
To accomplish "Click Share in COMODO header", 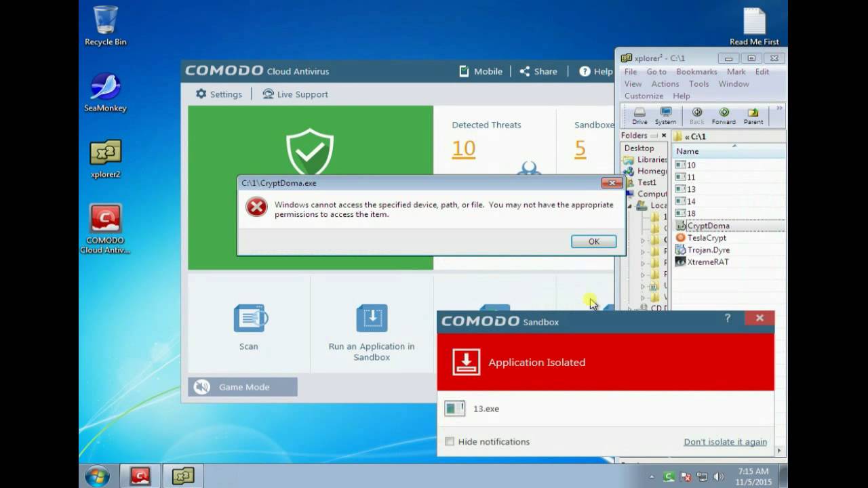I will click(538, 71).
